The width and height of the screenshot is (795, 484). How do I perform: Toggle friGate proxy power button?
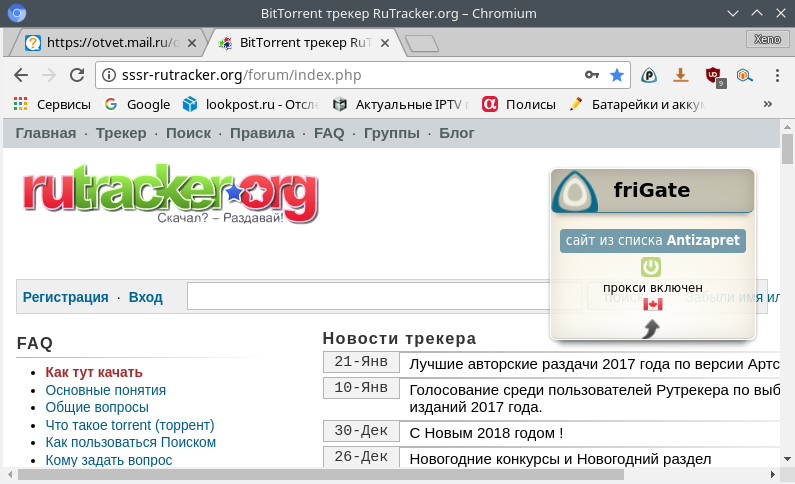(651, 267)
